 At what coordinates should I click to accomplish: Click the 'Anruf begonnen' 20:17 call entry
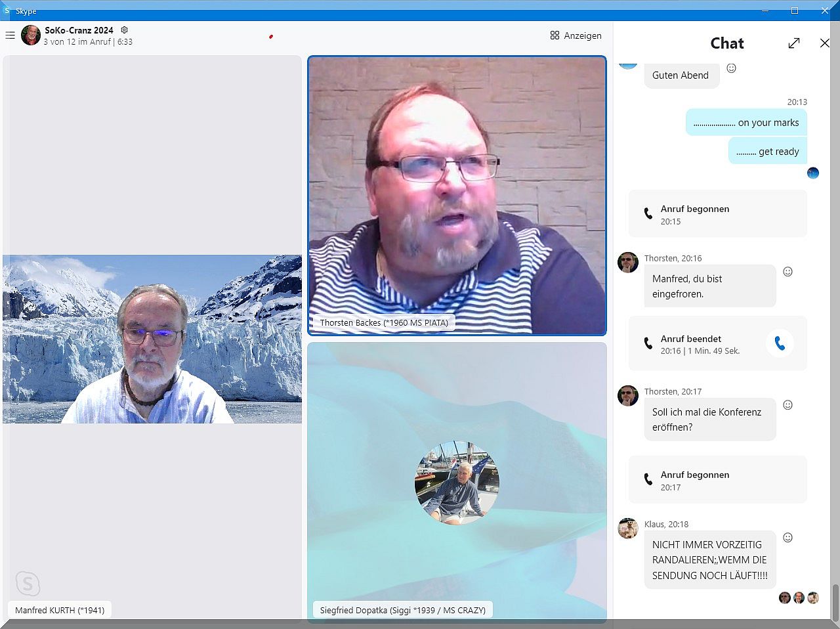pyautogui.click(x=717, y=480)
